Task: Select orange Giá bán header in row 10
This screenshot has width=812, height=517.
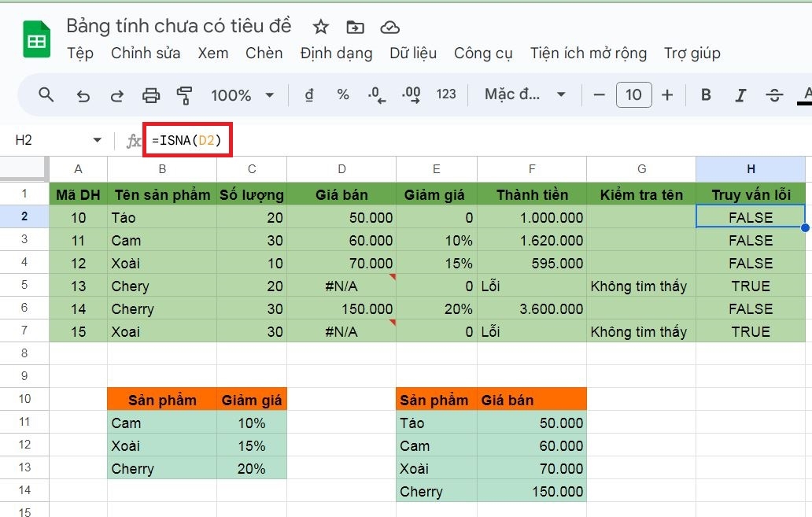Action: pos(532,400)
